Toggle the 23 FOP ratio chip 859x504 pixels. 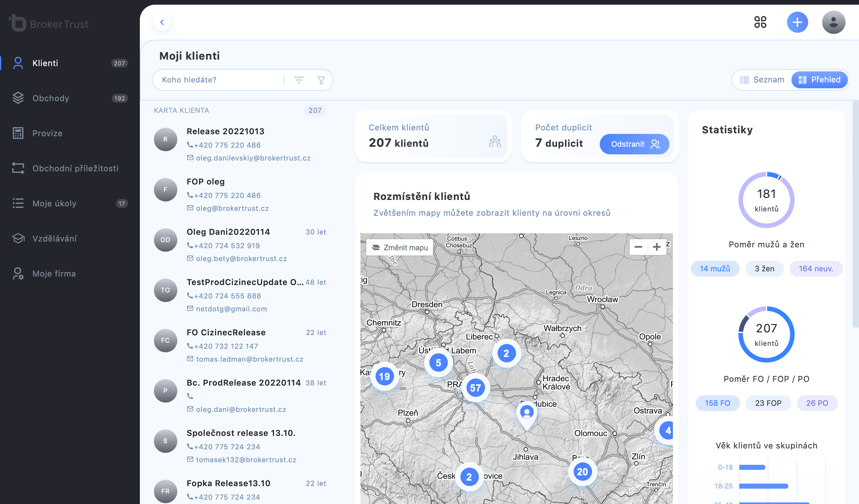tap(768, 403)
